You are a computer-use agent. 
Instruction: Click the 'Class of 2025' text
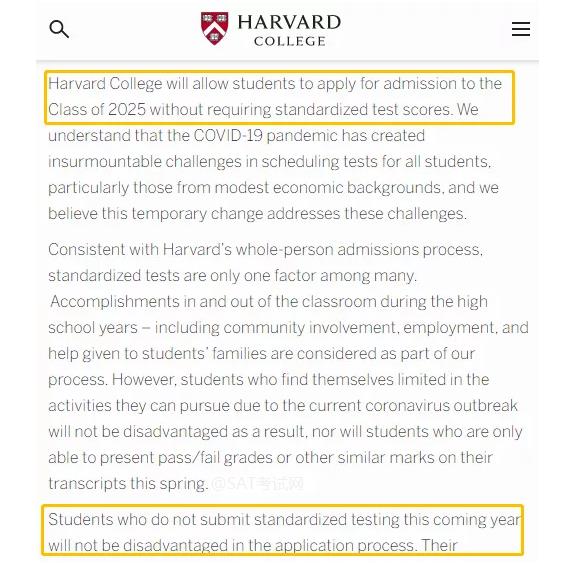click(x=97, y=110)
